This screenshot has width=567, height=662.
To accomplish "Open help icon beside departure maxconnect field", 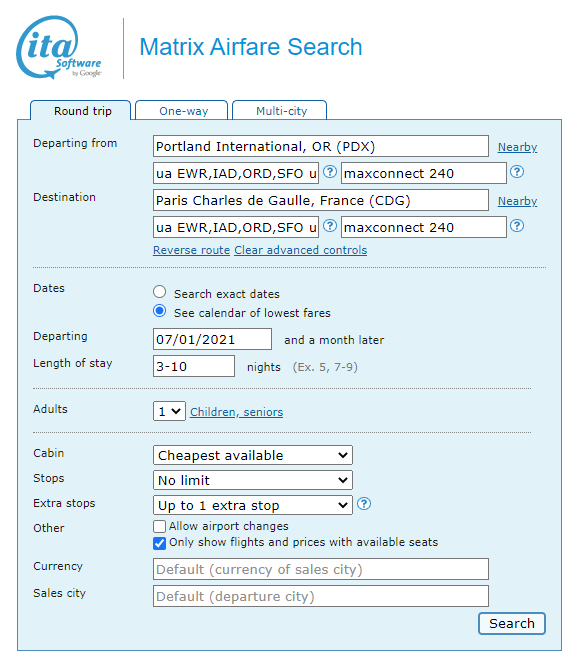I will [517, 172].
